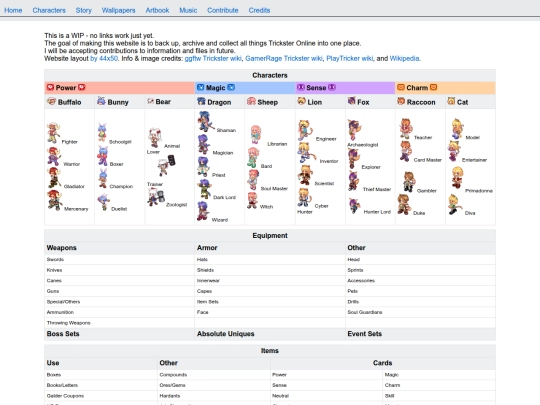Open the Artbook page
Screen dimensions: 540x405
157,10
